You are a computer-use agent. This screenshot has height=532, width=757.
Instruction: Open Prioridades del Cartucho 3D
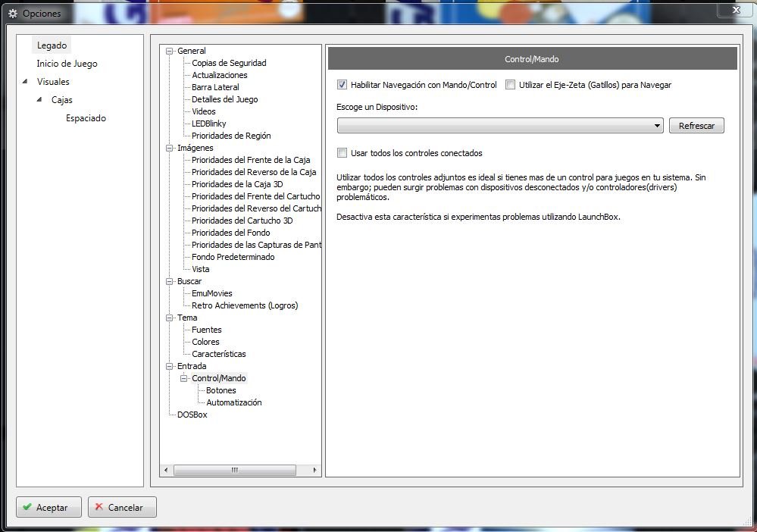[x=242, y=220]
